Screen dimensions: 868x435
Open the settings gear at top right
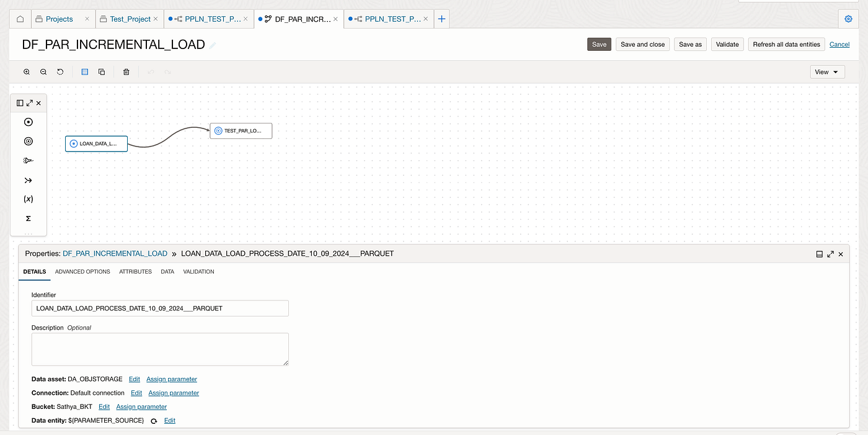[x=848, y=19]
